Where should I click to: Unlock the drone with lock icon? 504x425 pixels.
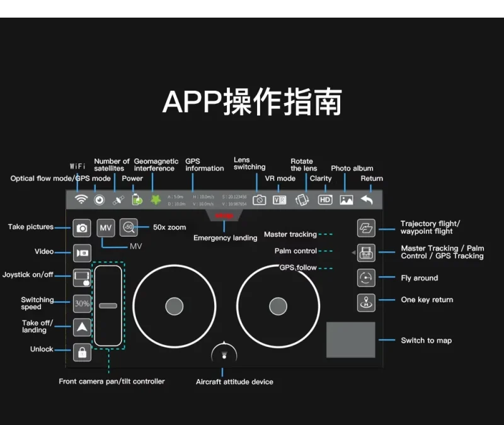[82, 353]
